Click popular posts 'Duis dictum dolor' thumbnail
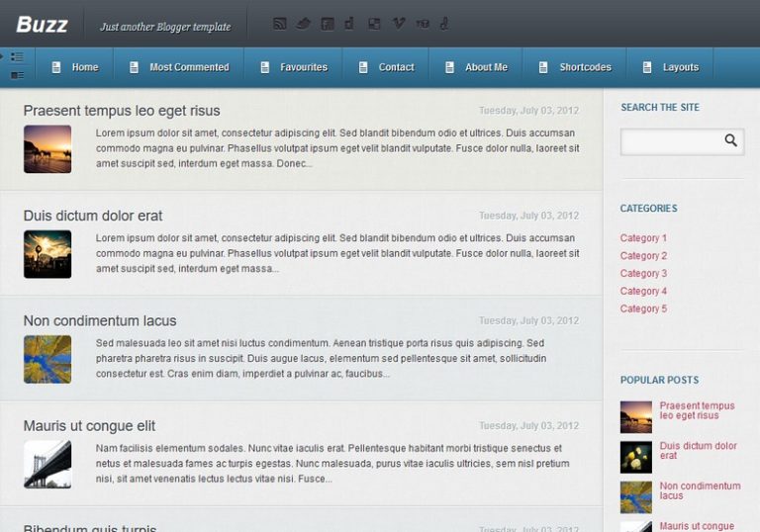The width and height of the screenshot is (760, 532). pyautogui.click(x=636, y=458)
